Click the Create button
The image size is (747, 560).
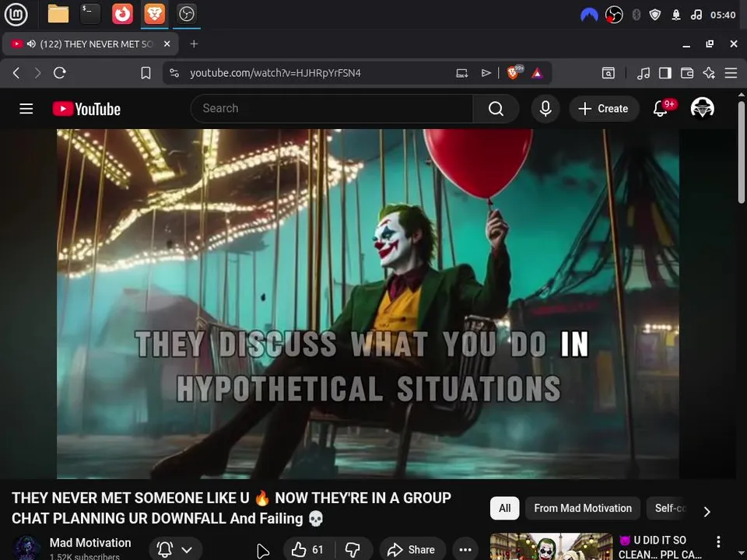click(604, 109)
